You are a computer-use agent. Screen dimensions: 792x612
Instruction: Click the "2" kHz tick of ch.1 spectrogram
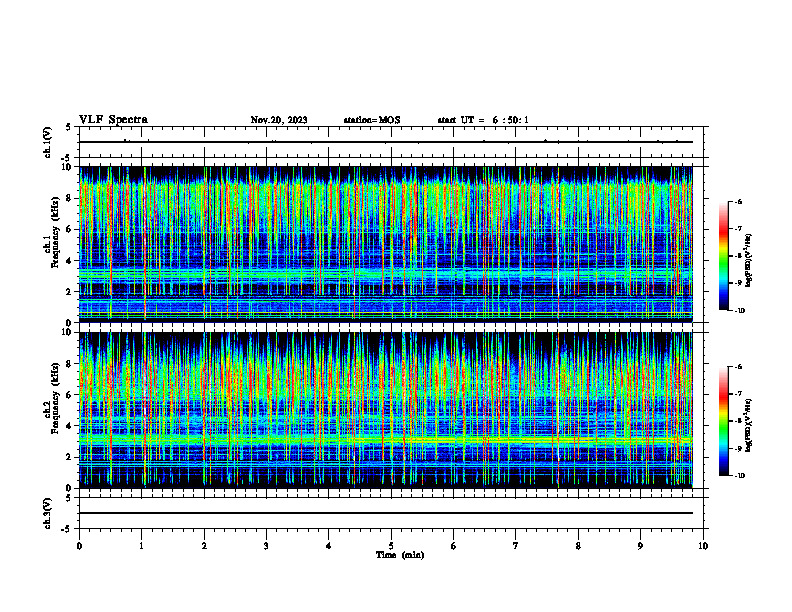[x=71, y=291]
